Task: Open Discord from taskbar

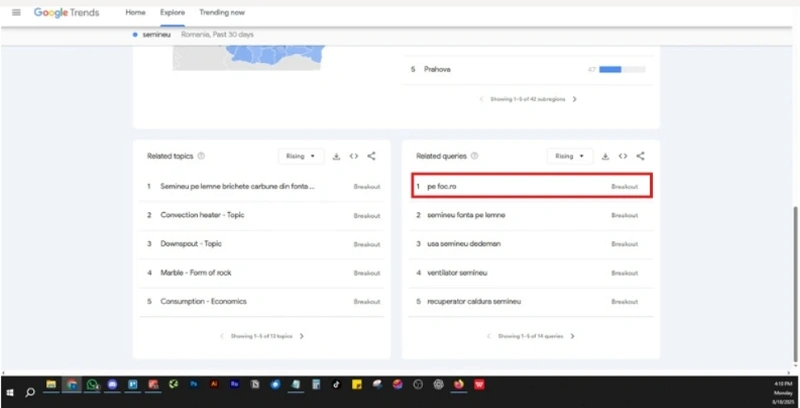Action: 113,385
